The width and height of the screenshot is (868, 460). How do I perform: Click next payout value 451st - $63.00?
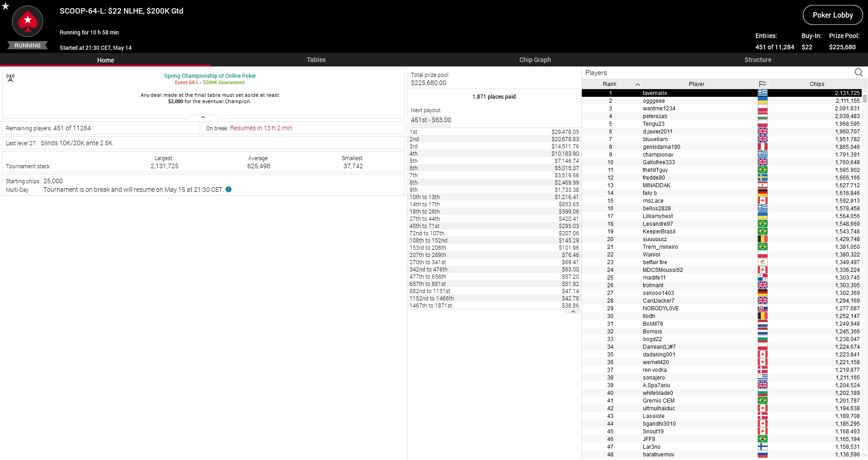pos(431,120)
